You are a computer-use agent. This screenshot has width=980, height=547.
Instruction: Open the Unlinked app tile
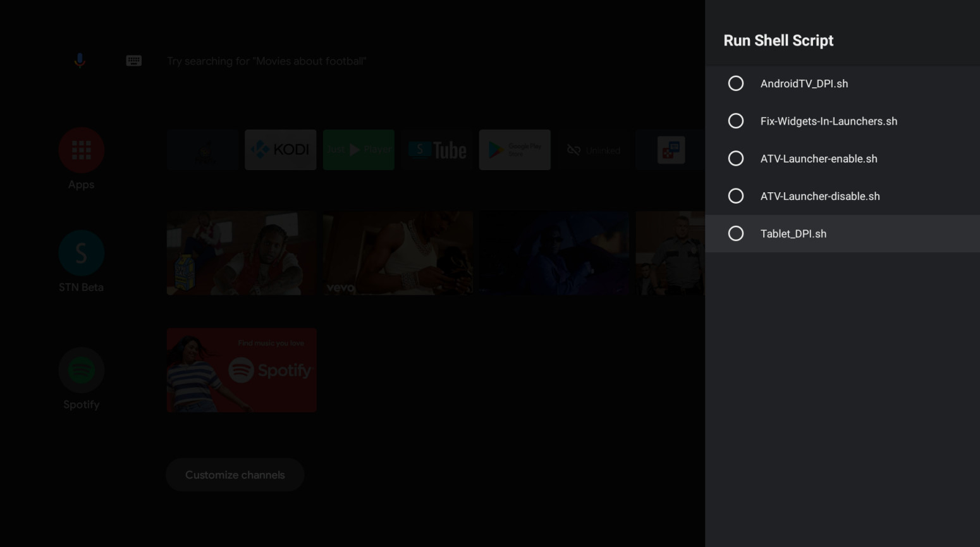tap(593, 150)
